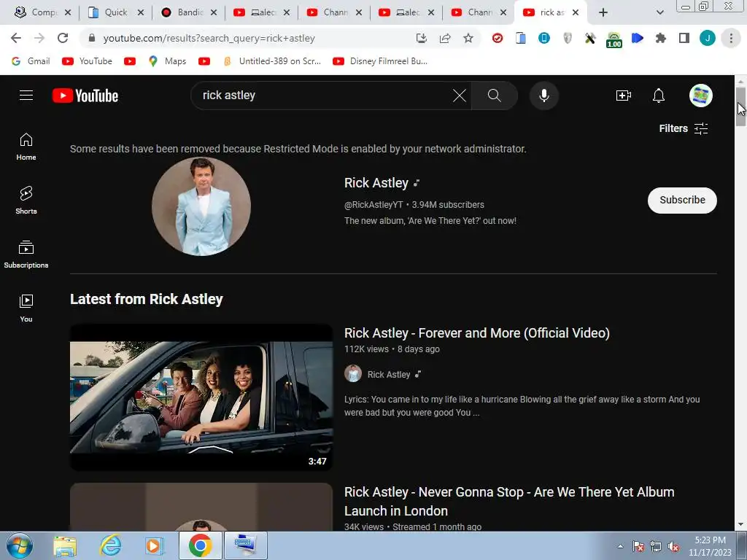Open Disney Filmreel bookmark
Viewport: 747px width, 560px height.
(380, 61)
